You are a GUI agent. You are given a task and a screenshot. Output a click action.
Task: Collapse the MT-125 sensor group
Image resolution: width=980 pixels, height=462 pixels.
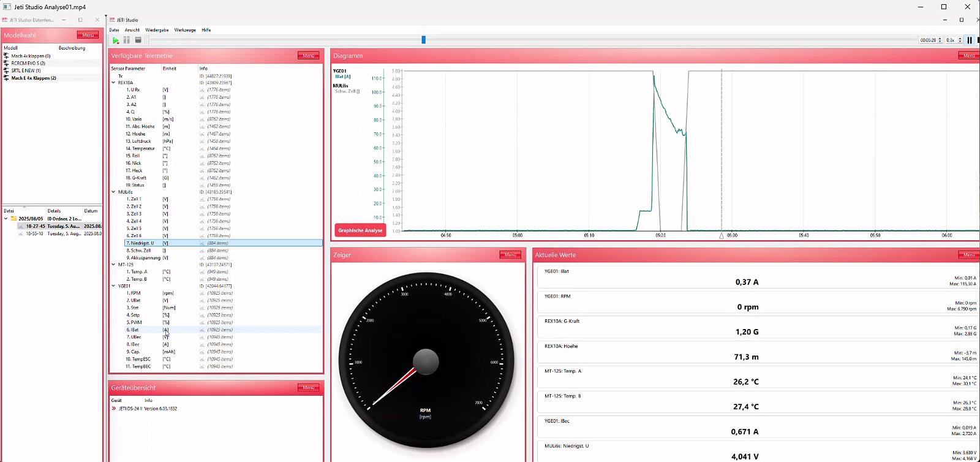(x=113, y=265)
